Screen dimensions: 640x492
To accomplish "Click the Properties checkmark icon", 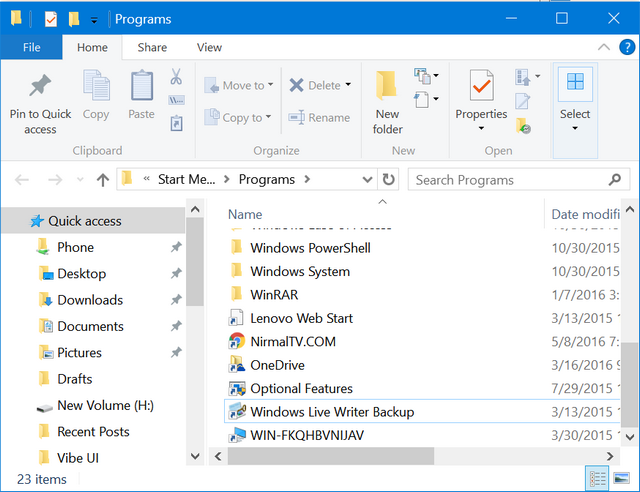I will coord(481,85).
